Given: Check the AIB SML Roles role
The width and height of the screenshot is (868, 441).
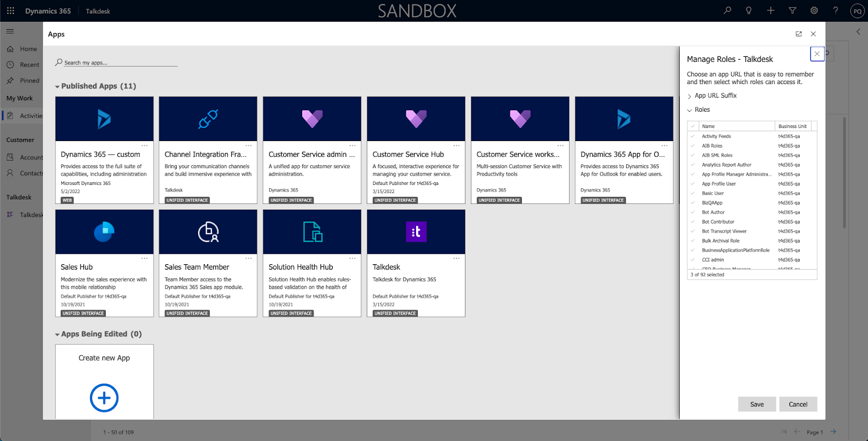Looking at the screenshot, I should click(693, 155).
